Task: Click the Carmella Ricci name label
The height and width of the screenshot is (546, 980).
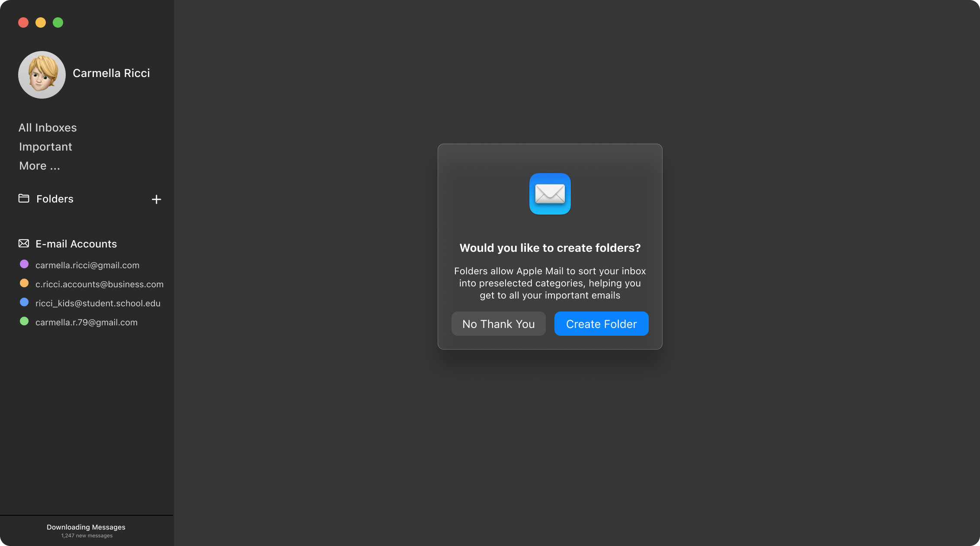Action: pos(111,73)
